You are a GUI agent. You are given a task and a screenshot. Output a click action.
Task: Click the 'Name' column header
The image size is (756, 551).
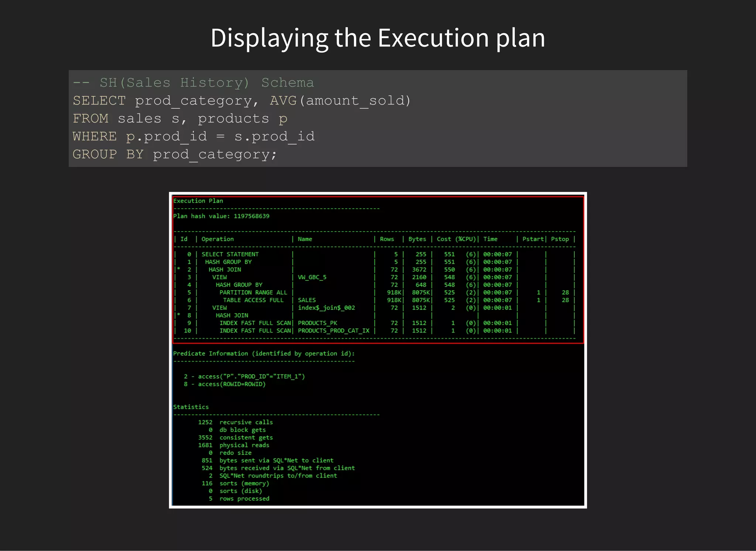[305, 239]
